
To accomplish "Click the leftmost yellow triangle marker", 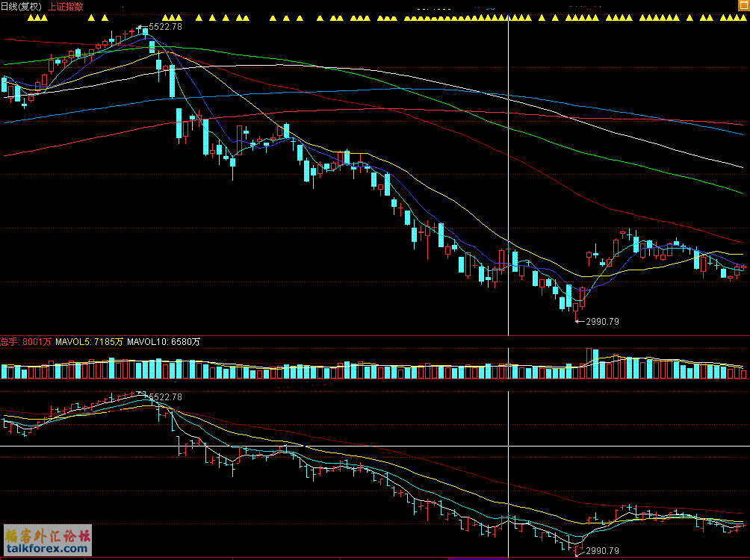I will tap(31, 18).
